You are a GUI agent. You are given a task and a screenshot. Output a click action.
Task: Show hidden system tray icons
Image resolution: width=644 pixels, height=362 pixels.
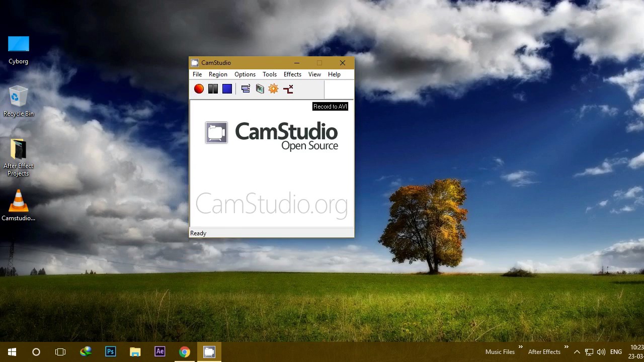click(x=577, y=352)
